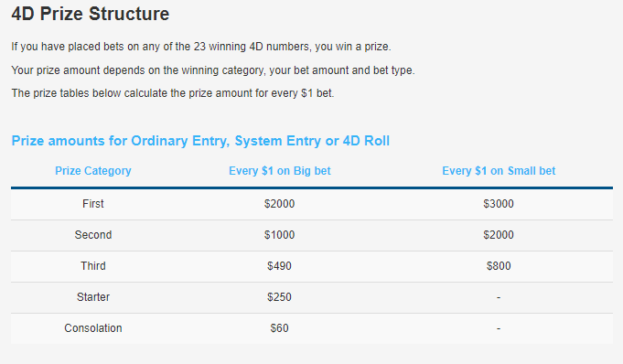623x364 pixels.
Task: Click the $3000 Small bet First prize
Action: point(499,204)
